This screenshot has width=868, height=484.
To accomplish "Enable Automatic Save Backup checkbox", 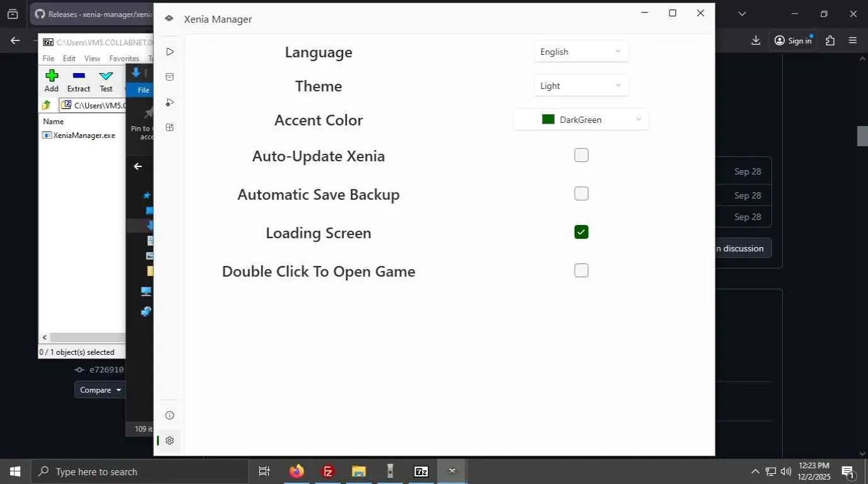I will coord(581,193).
